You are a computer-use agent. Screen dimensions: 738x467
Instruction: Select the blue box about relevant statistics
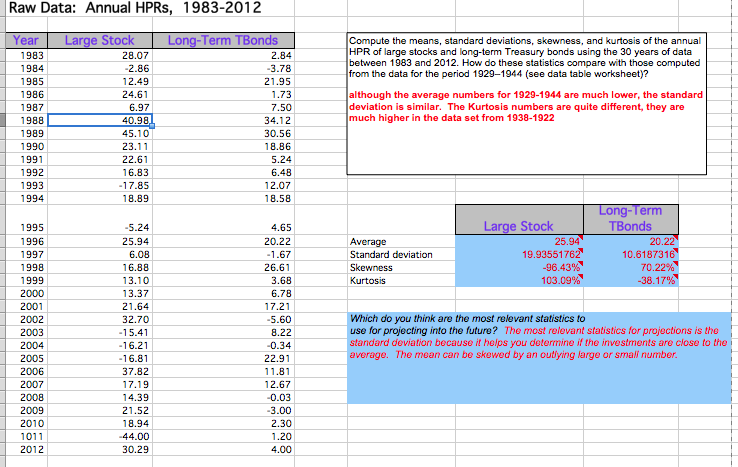point(539,358)
